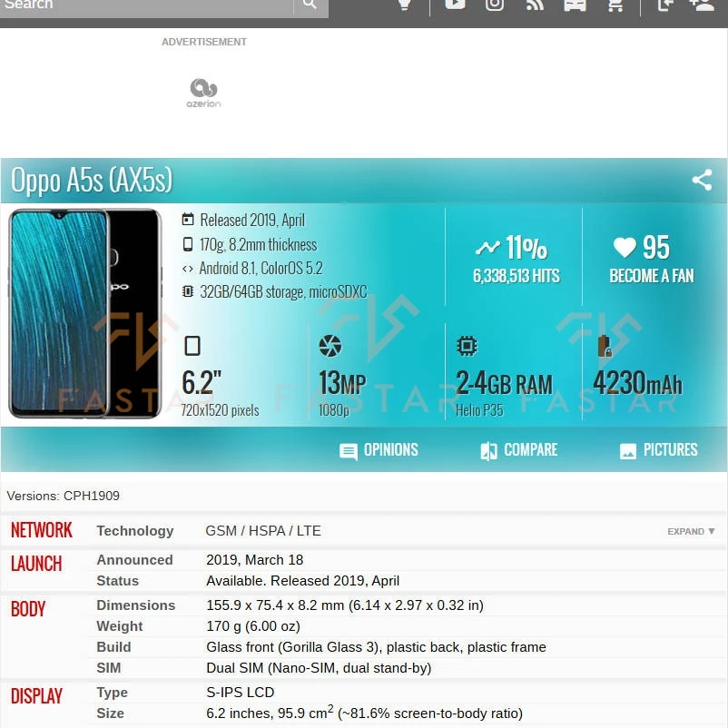The width and height of the screenshot is (728, 728).
Task: Click the storage chip icon
Action: [188, 291]
